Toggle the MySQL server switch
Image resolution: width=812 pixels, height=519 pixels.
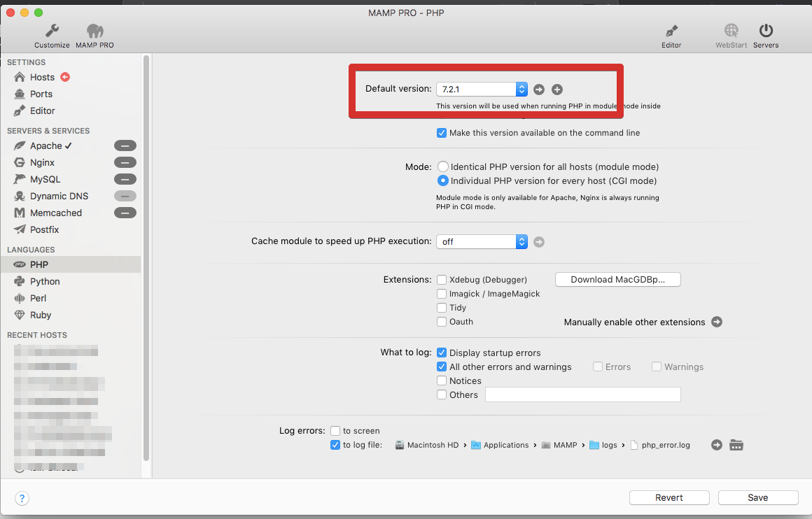point(125,180)
